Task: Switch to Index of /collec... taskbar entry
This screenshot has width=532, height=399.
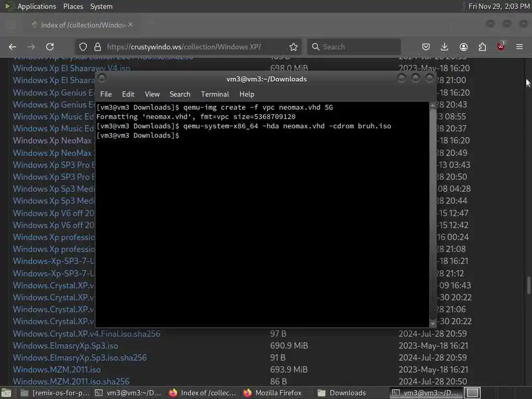Action: point(203,393)
